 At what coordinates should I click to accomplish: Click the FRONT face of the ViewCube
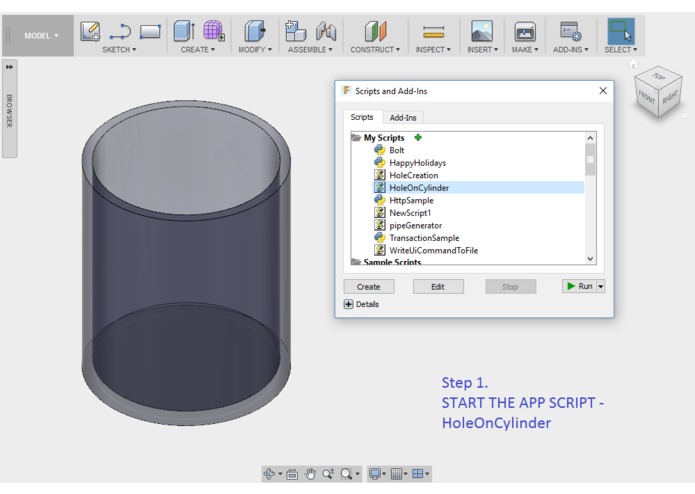coord(647,96)
